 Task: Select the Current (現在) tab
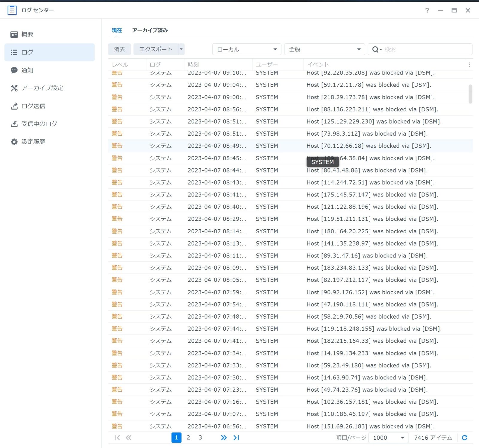click(117, 30)
